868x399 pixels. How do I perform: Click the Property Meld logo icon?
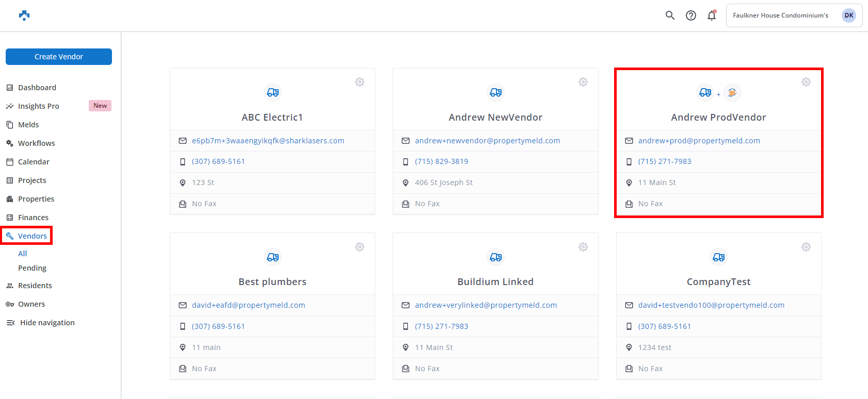tap(24, 15)
